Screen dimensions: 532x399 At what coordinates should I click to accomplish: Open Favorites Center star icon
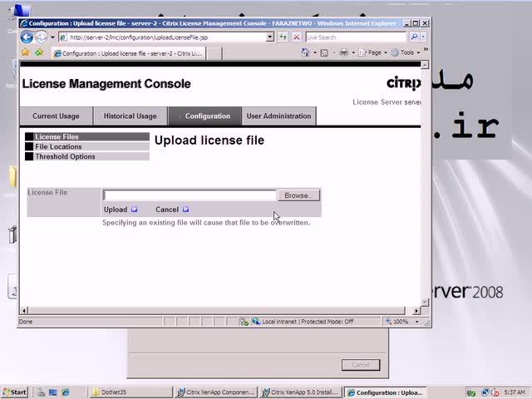26,52
